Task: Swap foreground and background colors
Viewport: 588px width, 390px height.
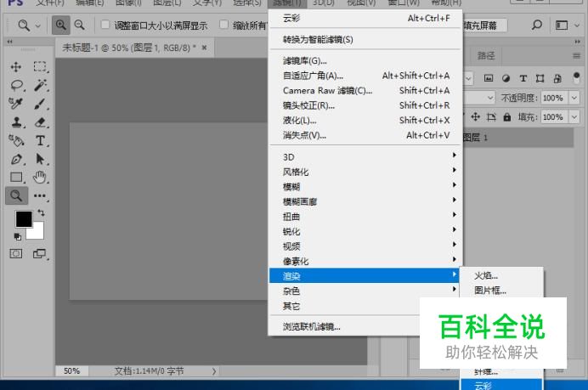Action: coord(41,212)
